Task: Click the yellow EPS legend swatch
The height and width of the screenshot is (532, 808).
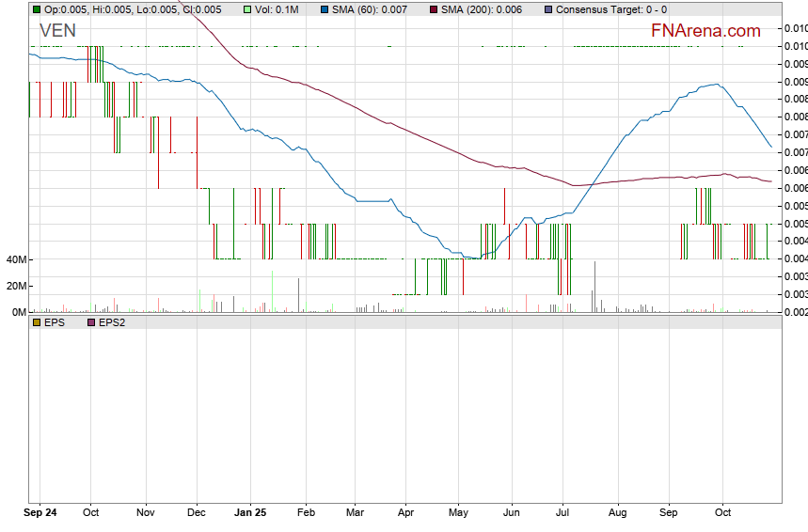Action: point(37,322)
